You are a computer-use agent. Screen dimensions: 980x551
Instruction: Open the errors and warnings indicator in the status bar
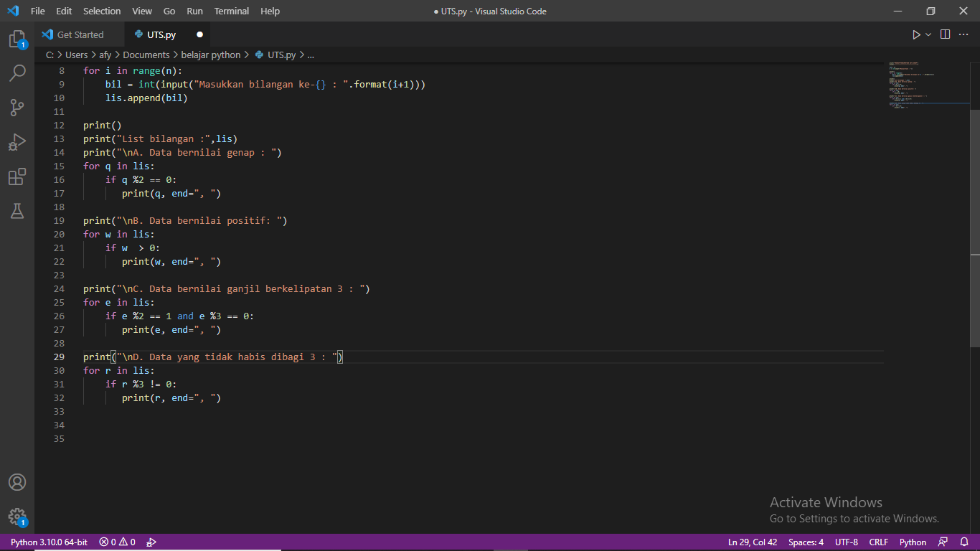click(x=117, y=542)
